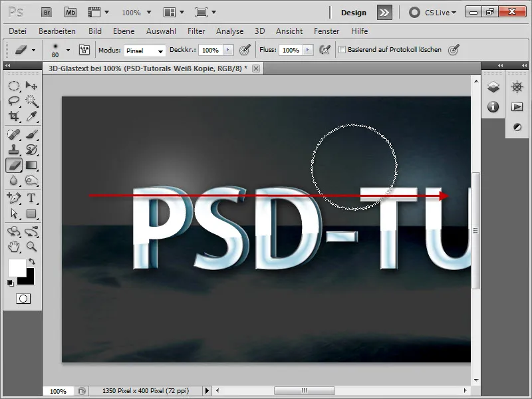The image size is (532, 399).
Task: Select the Pen tool
Action: pos(14,198)
